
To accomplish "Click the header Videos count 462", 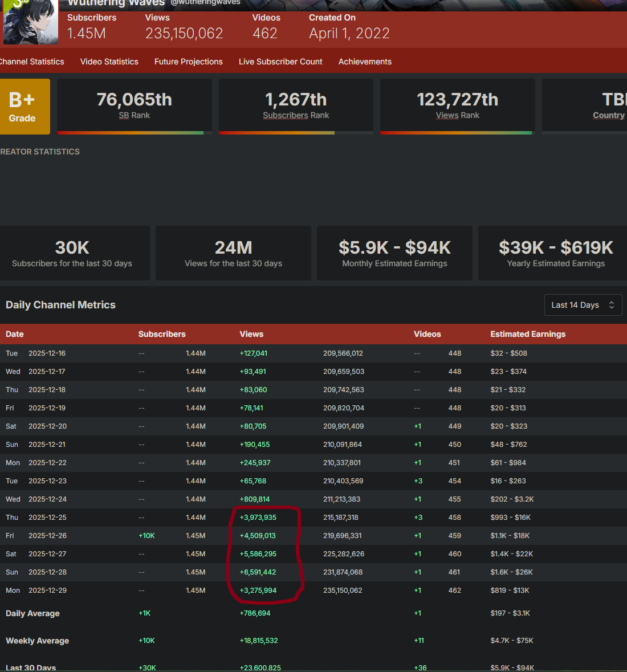I will coord(265,34).
